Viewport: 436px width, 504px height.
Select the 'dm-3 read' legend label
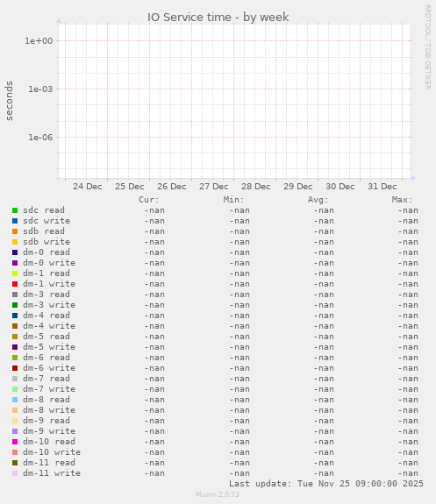[46, 295]
